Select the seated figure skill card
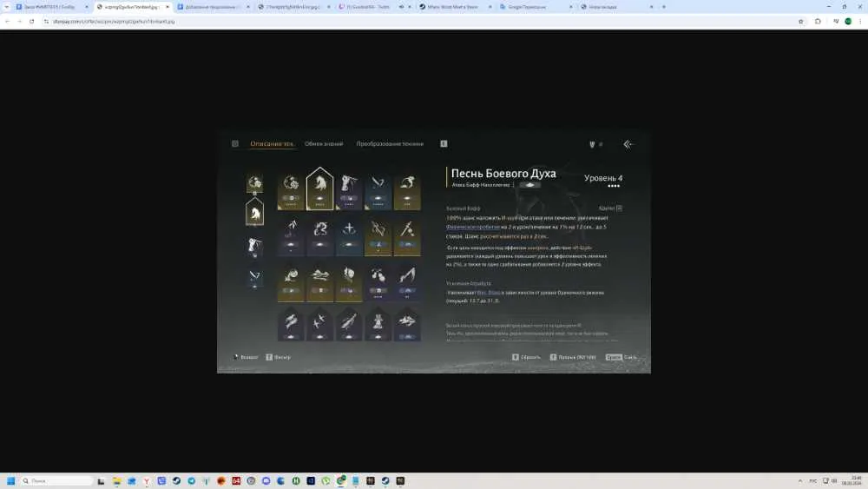 point(378,324)
